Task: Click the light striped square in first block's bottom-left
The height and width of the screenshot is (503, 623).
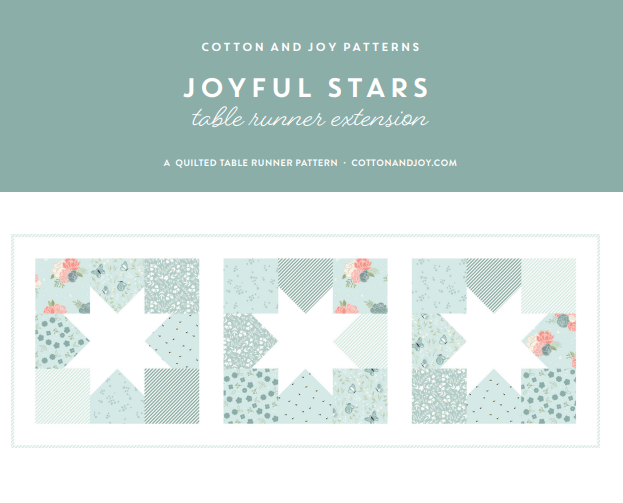Action: pyautogui.click(x=62, y=396)
